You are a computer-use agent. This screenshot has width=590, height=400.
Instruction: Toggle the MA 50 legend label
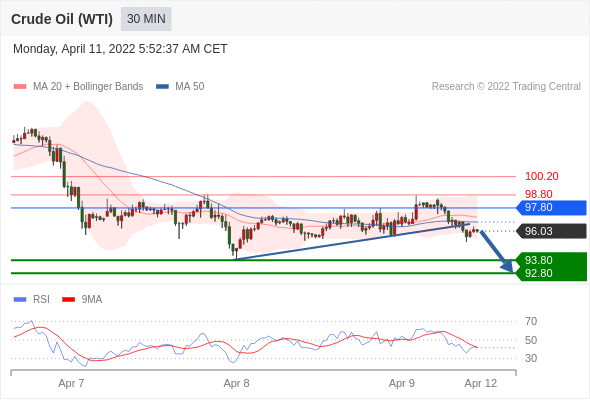coord(190,87)
